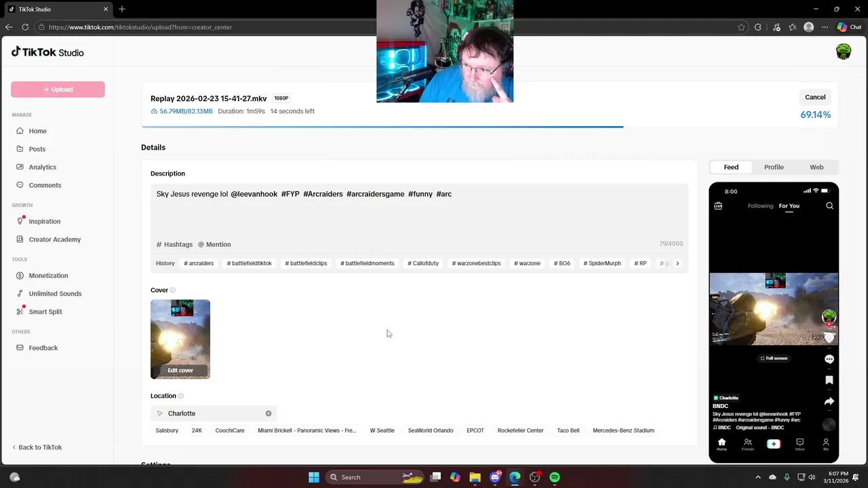Open comments icon in phone preview
This screenshot has width=868, height=488.
[829, 359]
